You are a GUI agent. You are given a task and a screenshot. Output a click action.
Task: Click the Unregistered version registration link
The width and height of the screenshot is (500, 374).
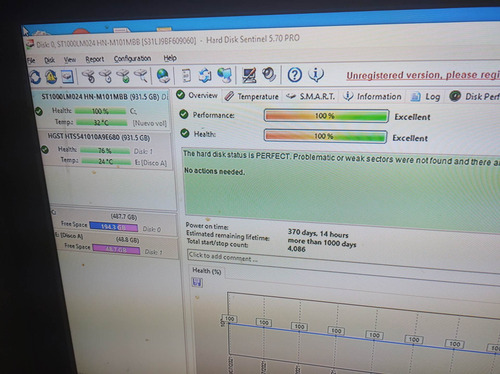[423, 75]
